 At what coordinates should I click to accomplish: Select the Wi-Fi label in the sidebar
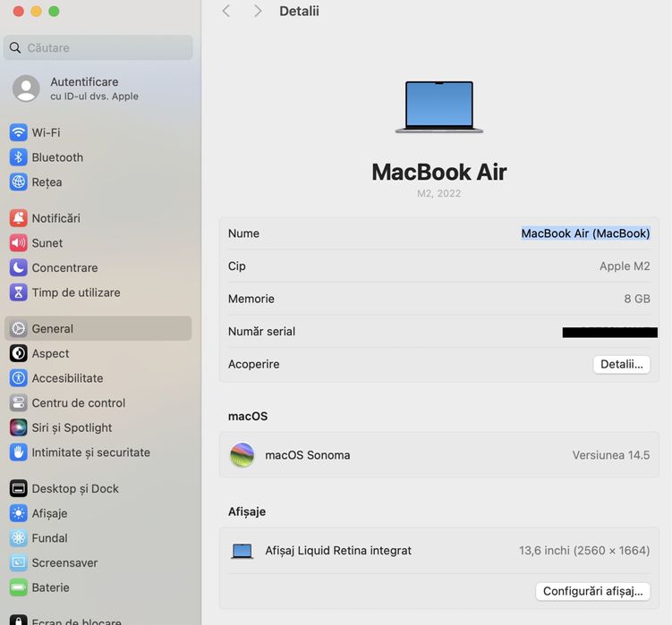[46, 133]
